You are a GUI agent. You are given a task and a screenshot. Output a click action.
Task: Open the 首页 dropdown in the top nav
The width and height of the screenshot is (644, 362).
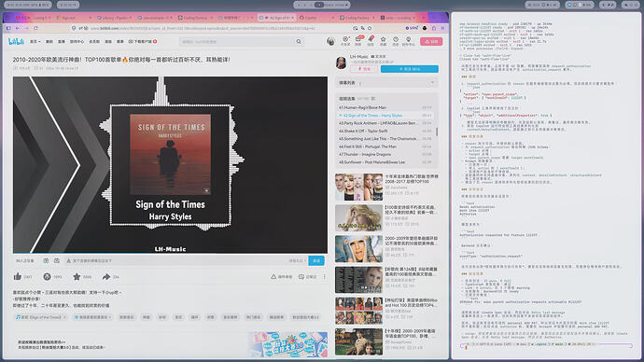tap(35, 41)
